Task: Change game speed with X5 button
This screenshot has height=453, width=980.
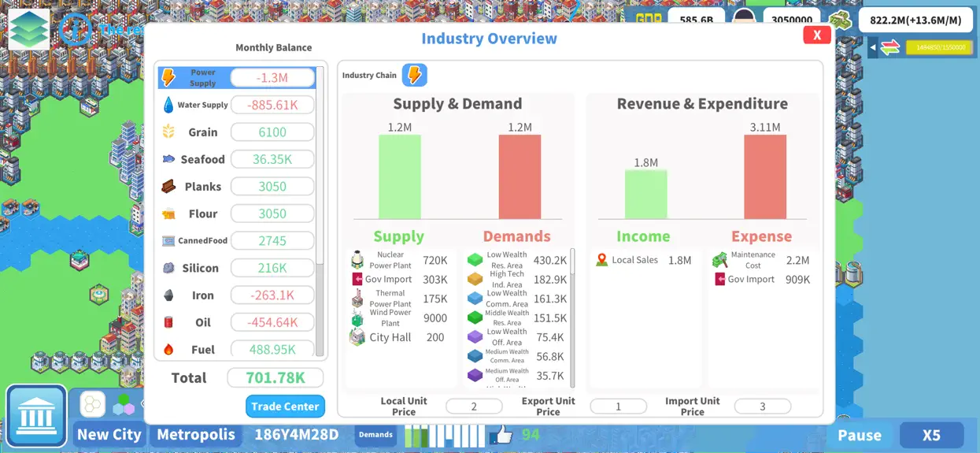Action: coord(931,435)
